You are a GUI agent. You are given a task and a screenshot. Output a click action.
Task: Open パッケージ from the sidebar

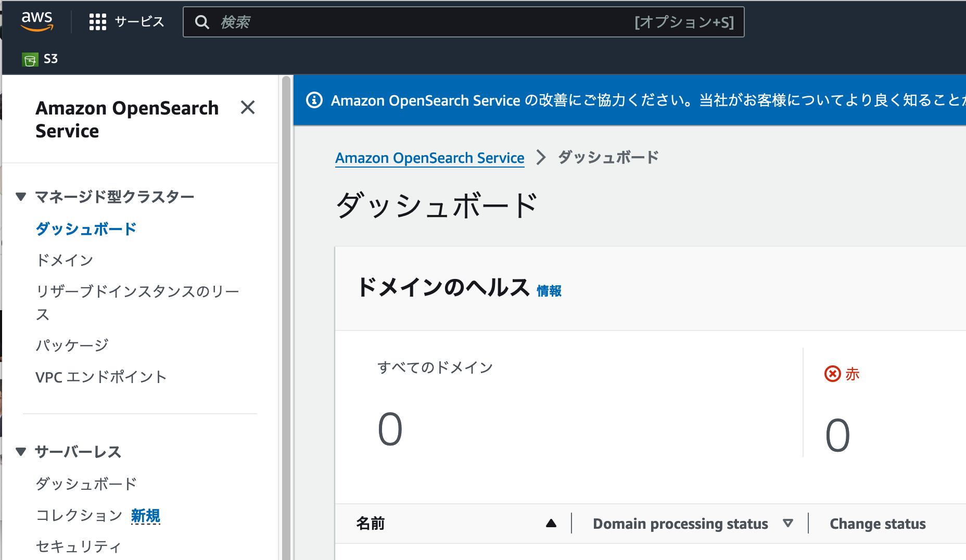[x=71, y=345]
